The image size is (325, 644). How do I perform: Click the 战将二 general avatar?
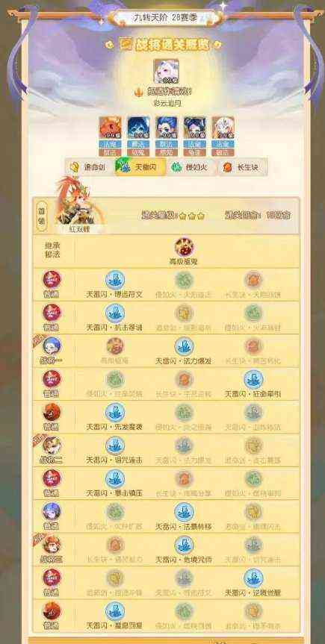click(x=52, y=446)
